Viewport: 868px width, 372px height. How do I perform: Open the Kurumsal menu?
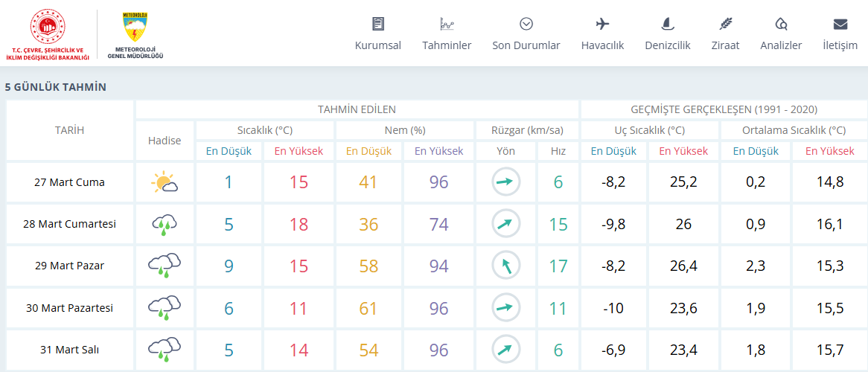tap(378, 34)
